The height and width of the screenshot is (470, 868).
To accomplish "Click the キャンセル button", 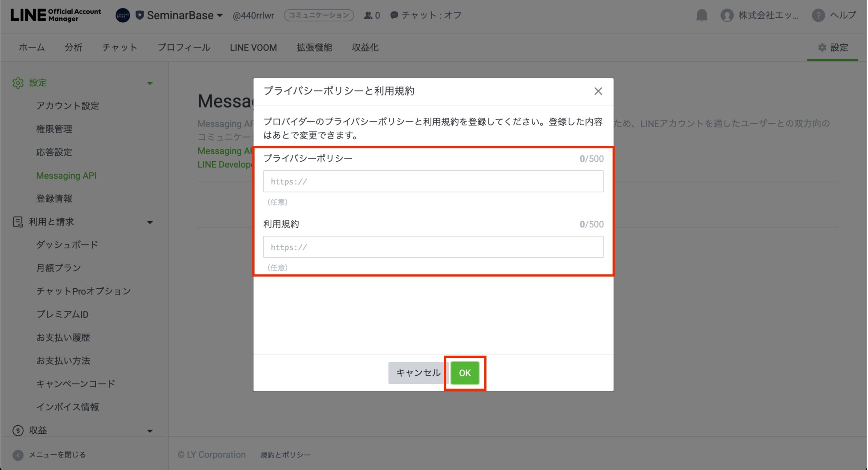I will (x=418, y=373).
